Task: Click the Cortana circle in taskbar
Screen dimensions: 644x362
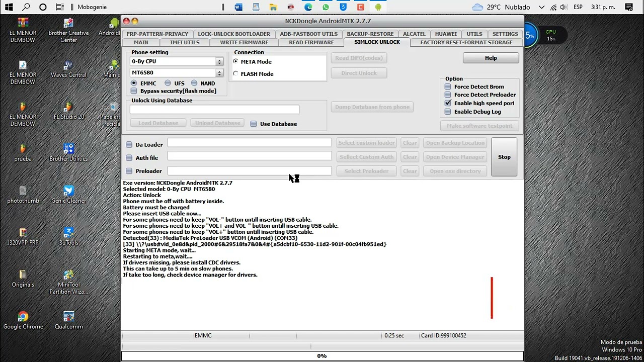Action: click(43, 7)
